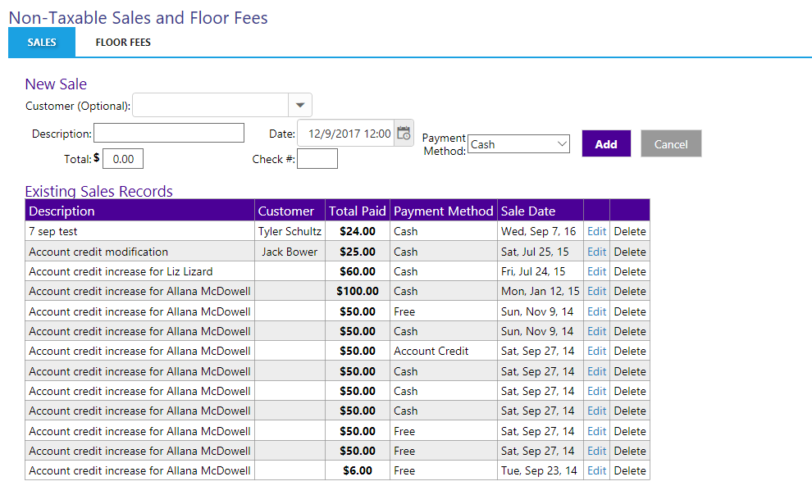Delete the Liz Lizard credit increase record
This screenshot has height=504, width=812.
[x=630, y=271]
